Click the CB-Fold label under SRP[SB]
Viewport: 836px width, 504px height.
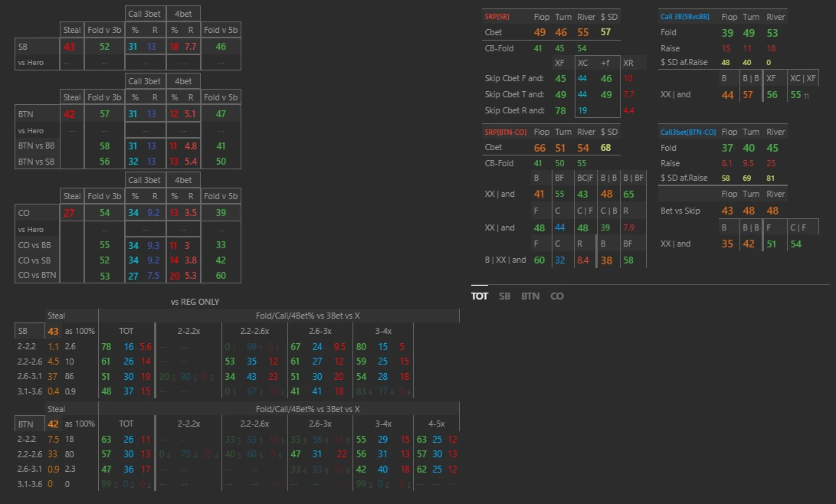click(x=500, y=48)
